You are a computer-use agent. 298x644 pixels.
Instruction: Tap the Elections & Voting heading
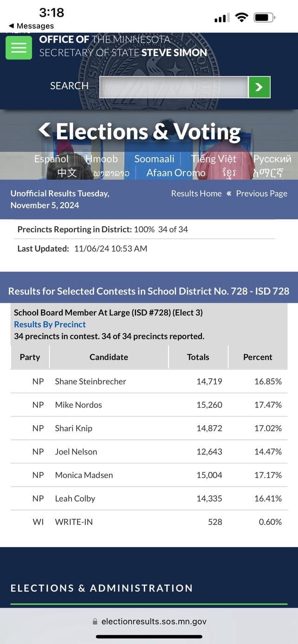(146, 131)
